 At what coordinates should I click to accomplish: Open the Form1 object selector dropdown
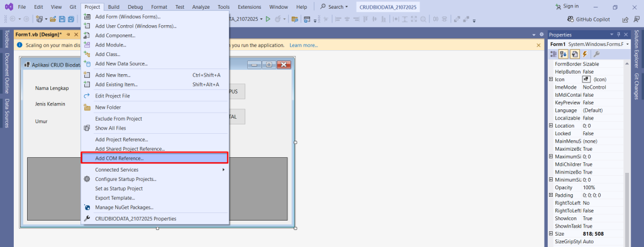[x=627, y=44]
